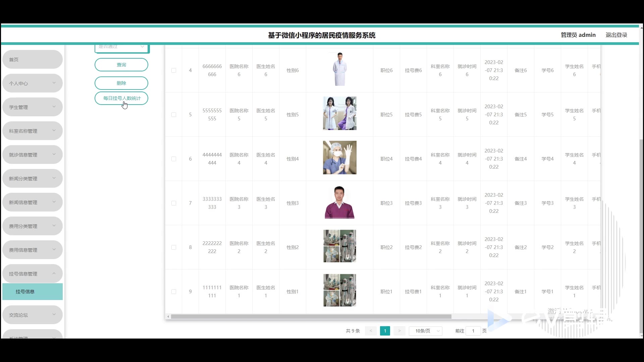This screenshot has height=362, width=644.
Task: Open the 10条/页 page size dropdown
Action: pos(425,331)
